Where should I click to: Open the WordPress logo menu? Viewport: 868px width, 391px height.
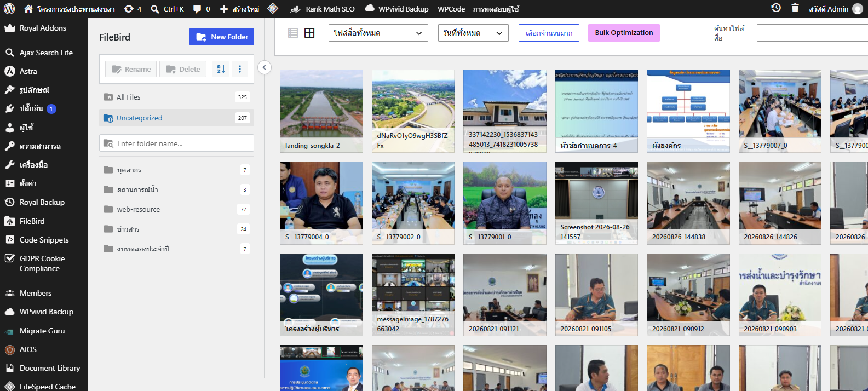click(9, 9)
